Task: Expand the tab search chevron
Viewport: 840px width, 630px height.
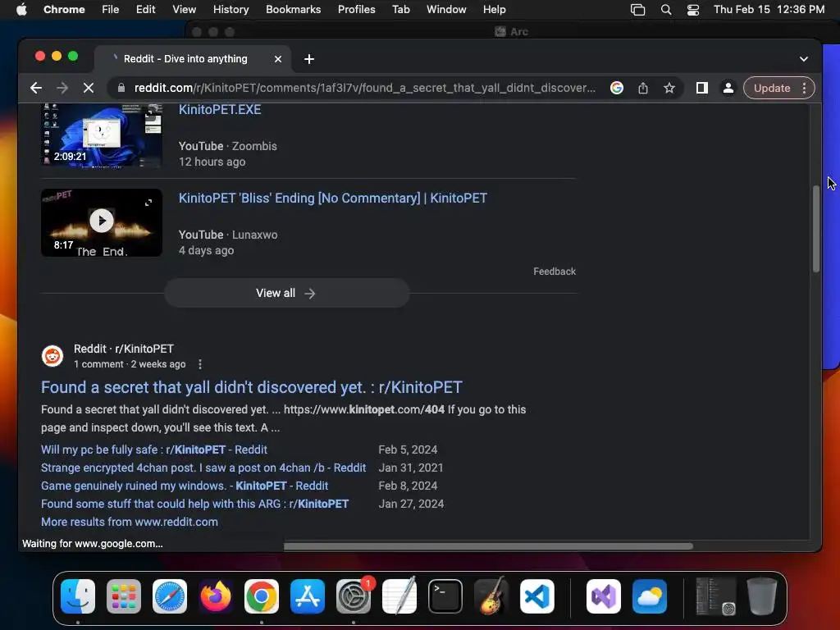Action: pyautogui.click(x=804, y=59)
